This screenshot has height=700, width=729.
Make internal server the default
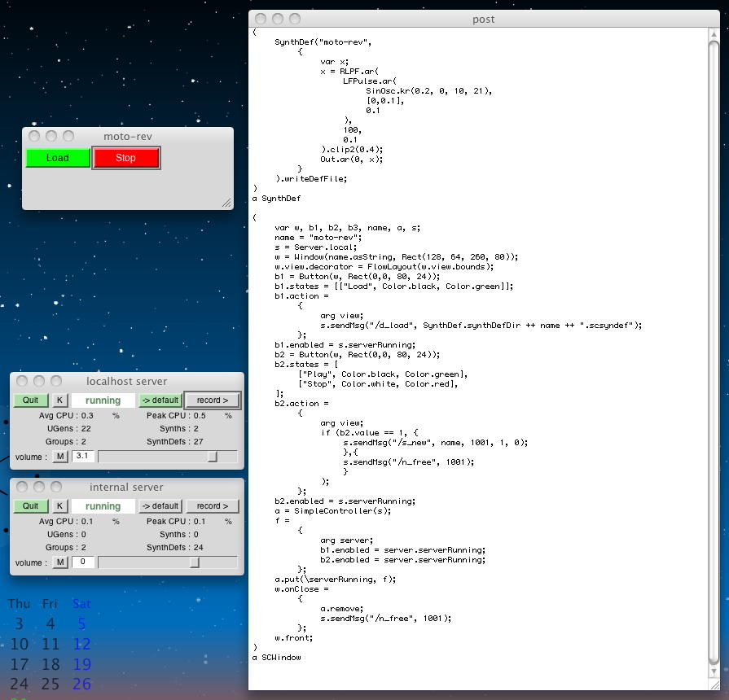159,506
